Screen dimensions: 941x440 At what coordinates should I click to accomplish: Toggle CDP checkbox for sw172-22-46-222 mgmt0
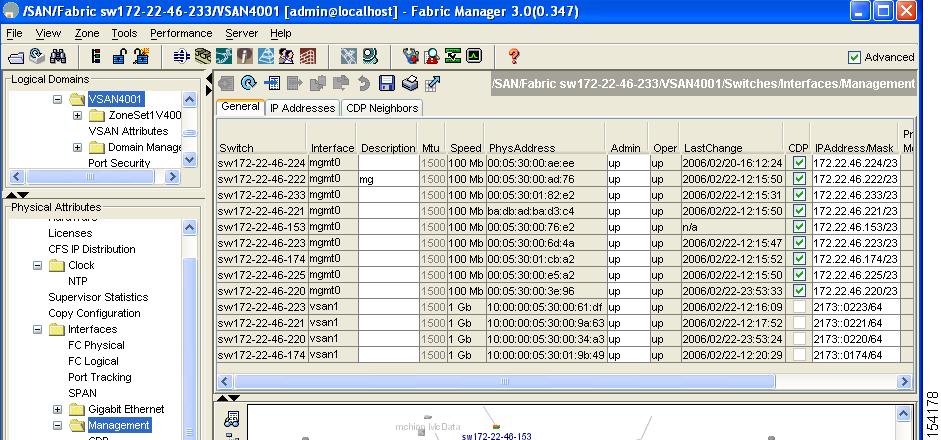tap(799, 179)
